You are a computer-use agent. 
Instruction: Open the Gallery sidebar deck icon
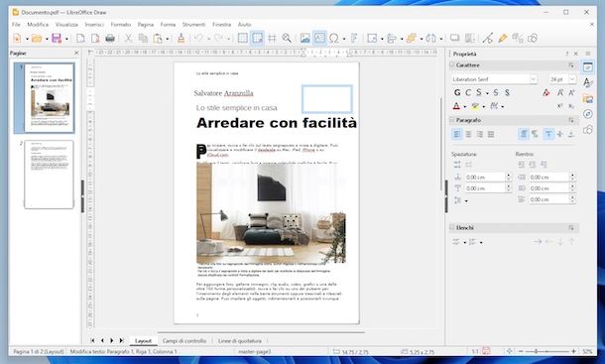tap(587, 98)
